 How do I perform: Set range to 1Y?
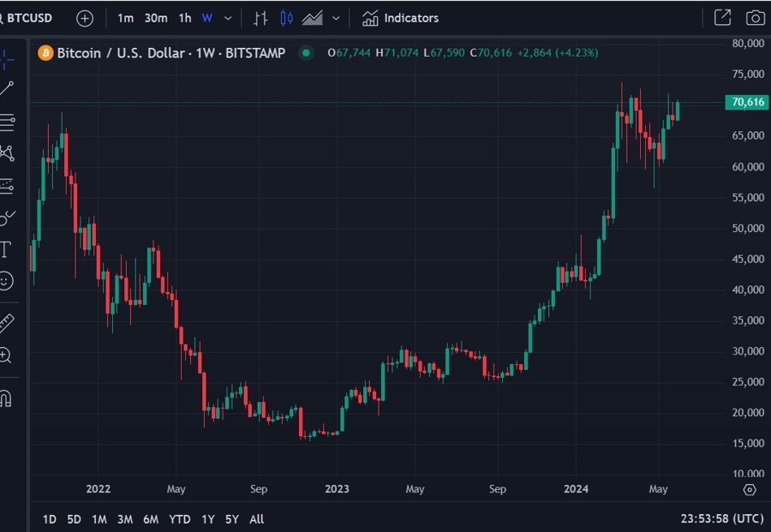tap(208, 519)
